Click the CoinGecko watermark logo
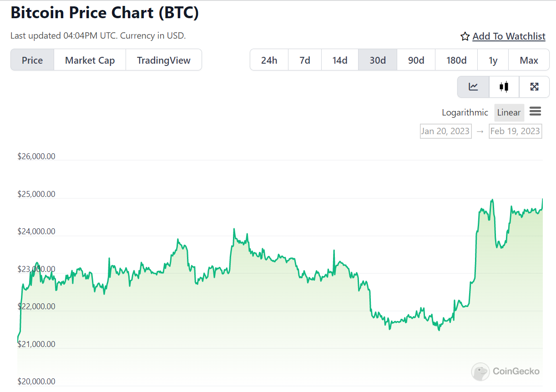Screen dimensions: 556x392 pyautogui.click(x=505, y=372)
